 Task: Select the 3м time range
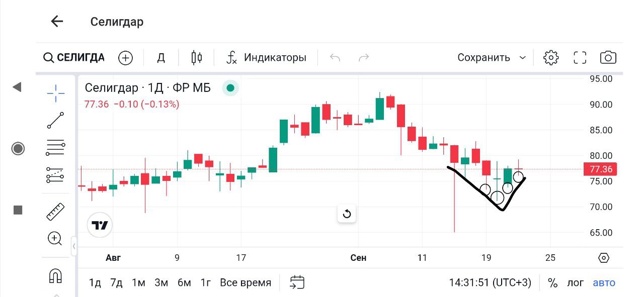click(161, 283)
